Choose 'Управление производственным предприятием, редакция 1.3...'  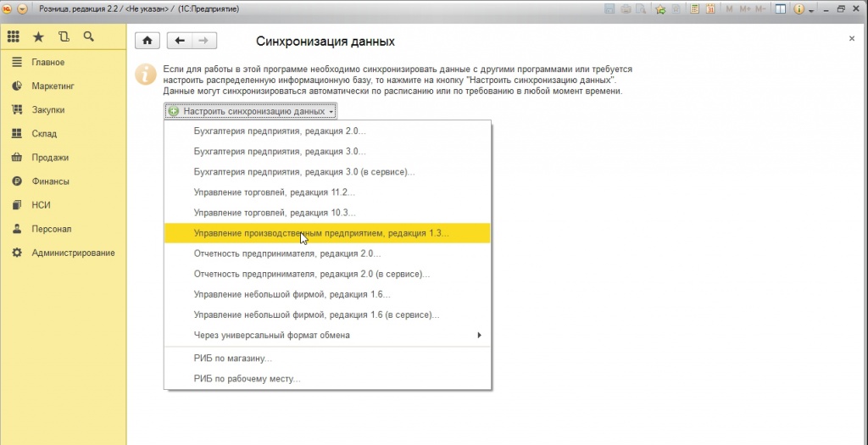click(321, 233)
